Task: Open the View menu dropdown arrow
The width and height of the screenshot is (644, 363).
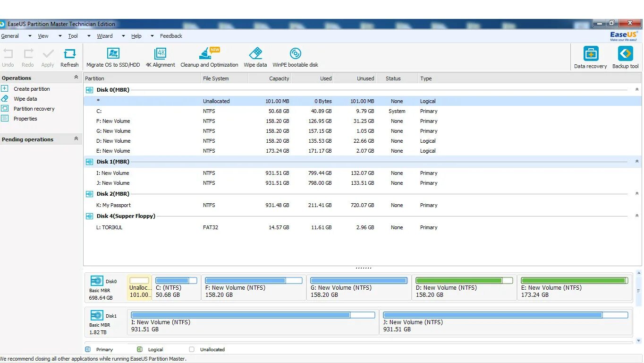Action: coord(60,36)
